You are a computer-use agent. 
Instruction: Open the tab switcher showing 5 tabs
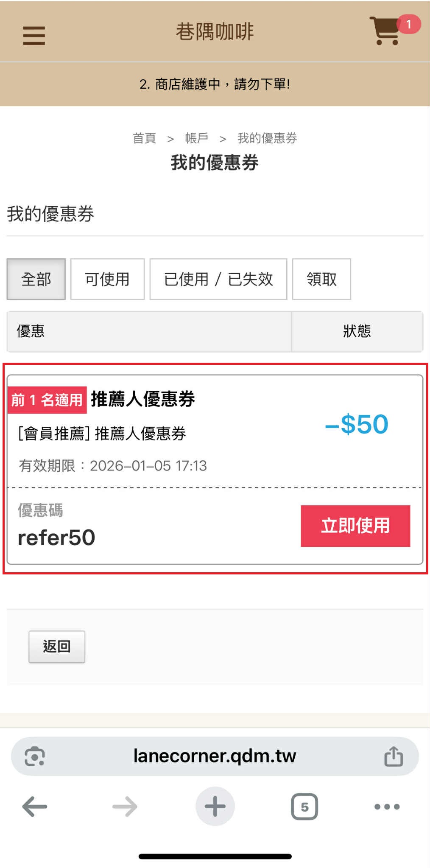[304, 806]
